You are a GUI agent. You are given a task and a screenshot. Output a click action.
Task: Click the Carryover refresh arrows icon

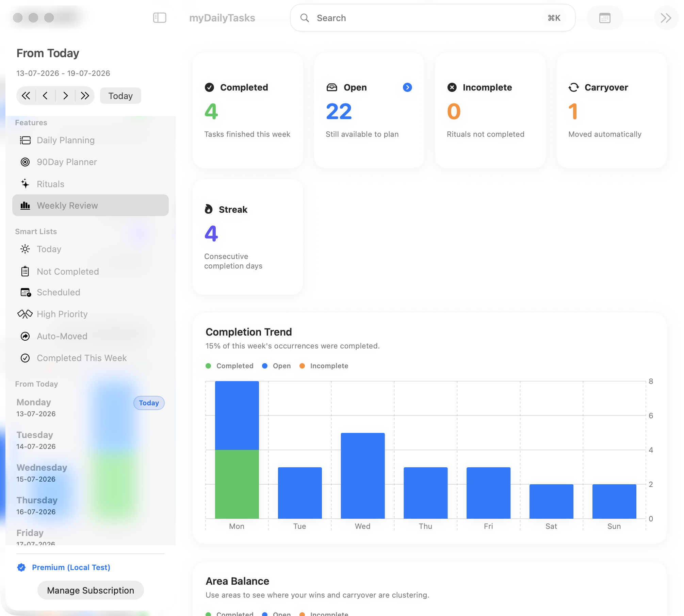[574, 87]
